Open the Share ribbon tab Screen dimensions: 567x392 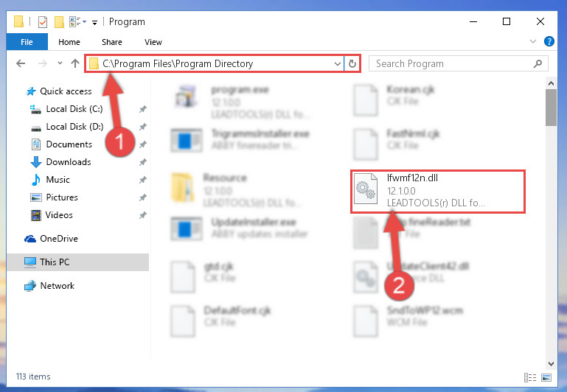[x=112, y=42]
